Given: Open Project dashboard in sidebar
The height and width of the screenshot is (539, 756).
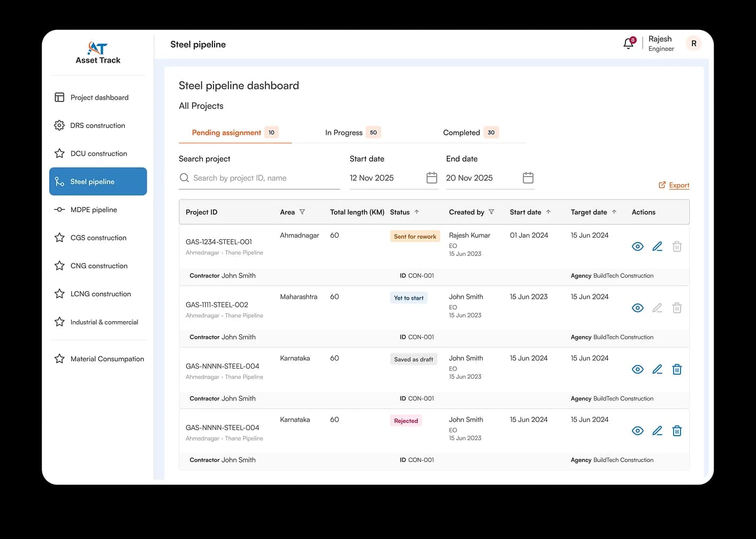Looking at the screenshot, I should click(98, 97).
